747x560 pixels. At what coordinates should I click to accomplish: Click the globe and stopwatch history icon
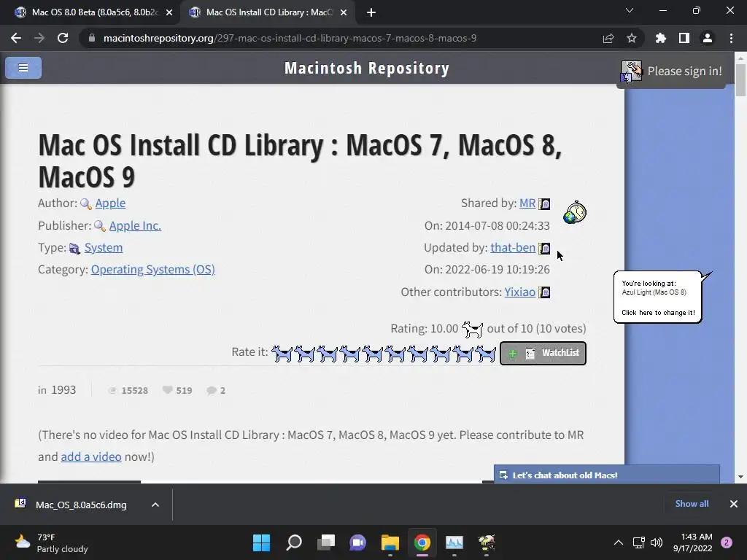click(575, 212)
